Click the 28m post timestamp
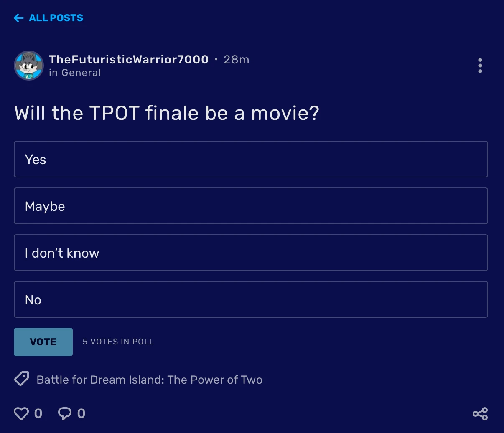Viewport: 504px width, 433px height. (236, 60)
